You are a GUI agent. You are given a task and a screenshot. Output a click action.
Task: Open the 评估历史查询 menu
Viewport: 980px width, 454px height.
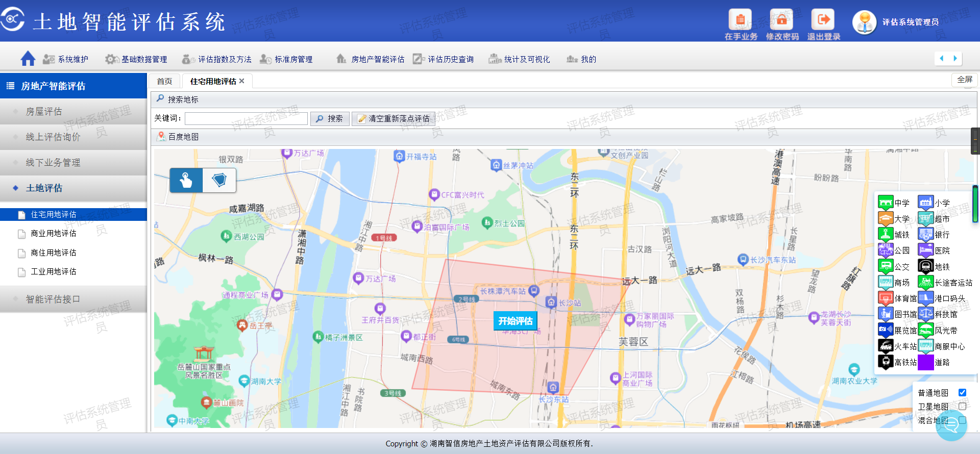(444, 59)
